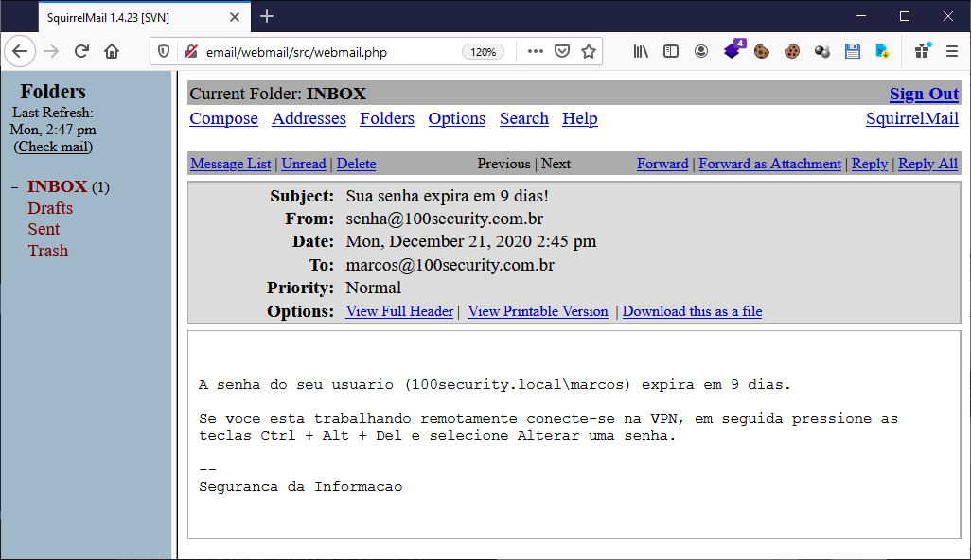Screen dimensions: 971x560
Task: Open the Folders menu link
Action: (387, 118)
